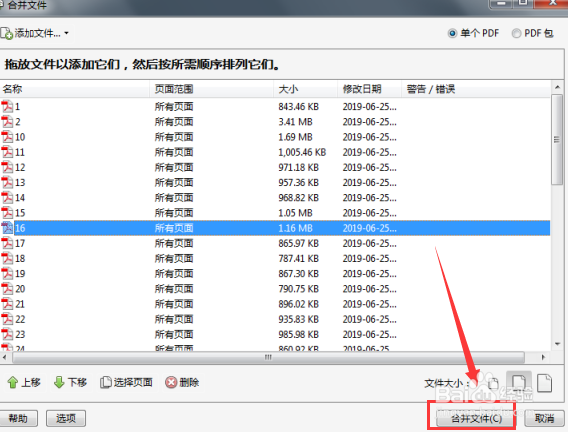Viewport: 568px width, 432px height.
Task: Click the Warnings / Errors (警告 / 错误) column header
Action: [476, 89]
